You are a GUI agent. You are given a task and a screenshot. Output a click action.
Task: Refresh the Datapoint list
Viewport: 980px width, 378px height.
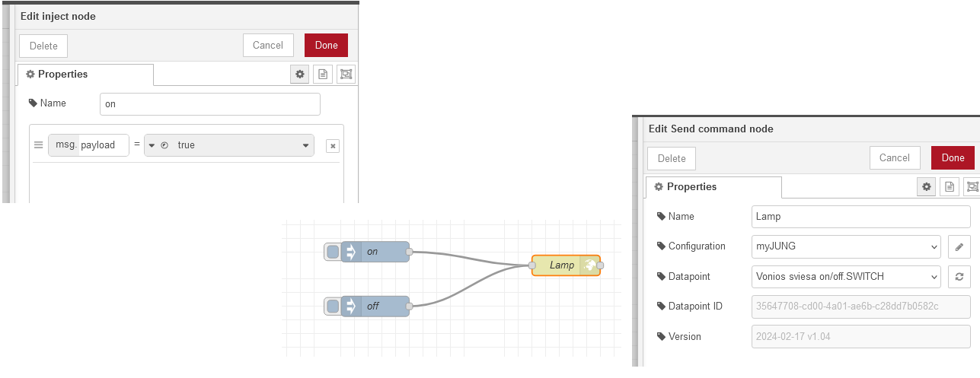pyautogui.click(x=959, y=277)
